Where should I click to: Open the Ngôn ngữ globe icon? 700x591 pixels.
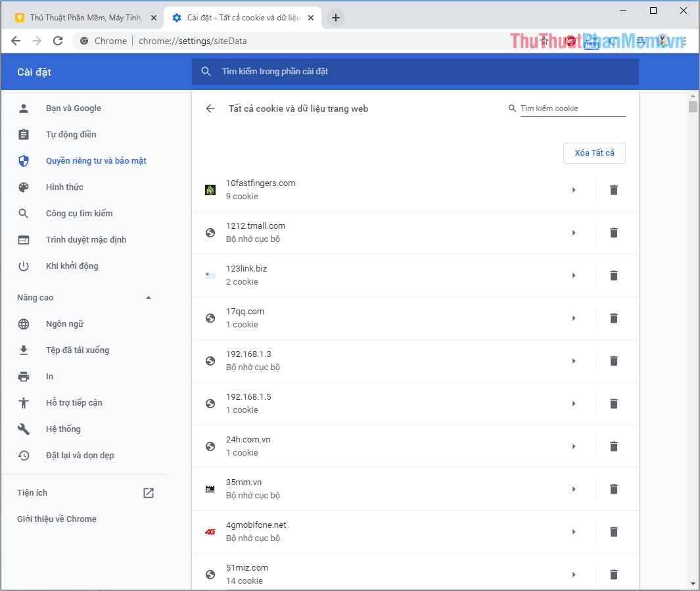[24, 323]
